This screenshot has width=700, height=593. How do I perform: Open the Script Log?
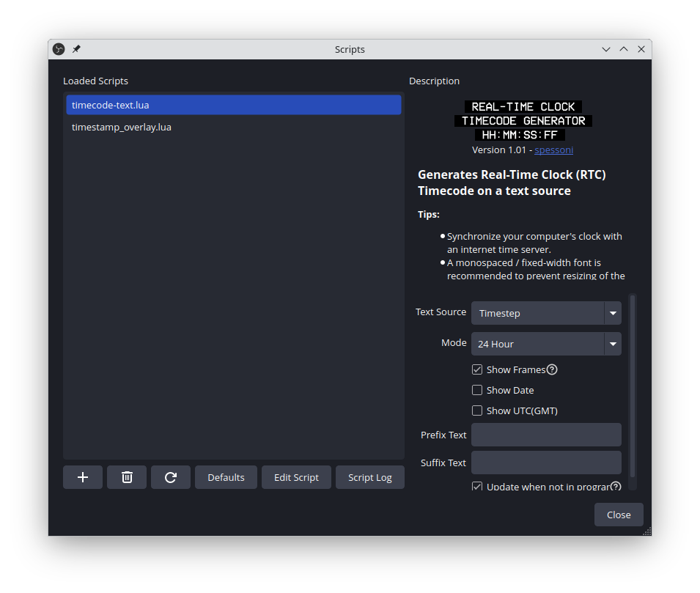369,477
